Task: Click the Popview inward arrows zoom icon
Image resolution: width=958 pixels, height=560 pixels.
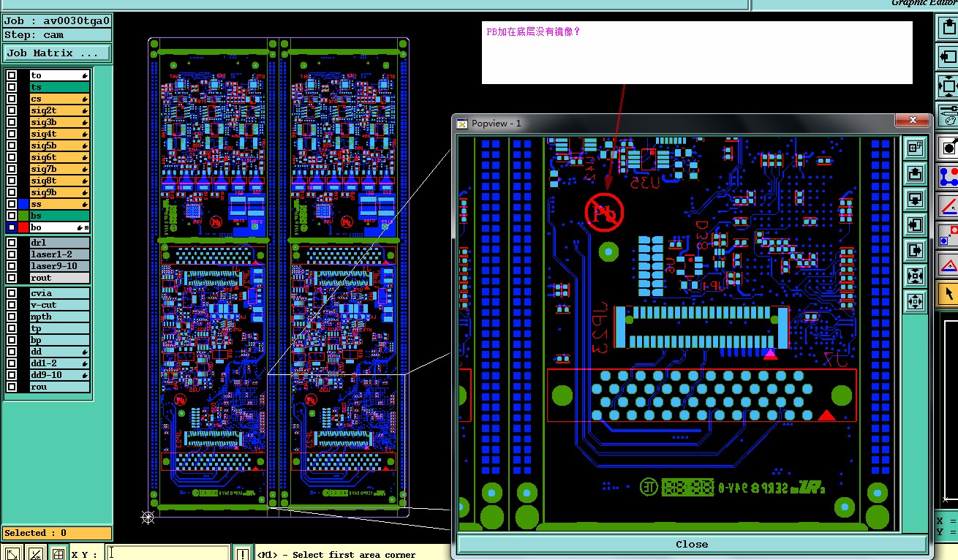Action: [915, 276]
